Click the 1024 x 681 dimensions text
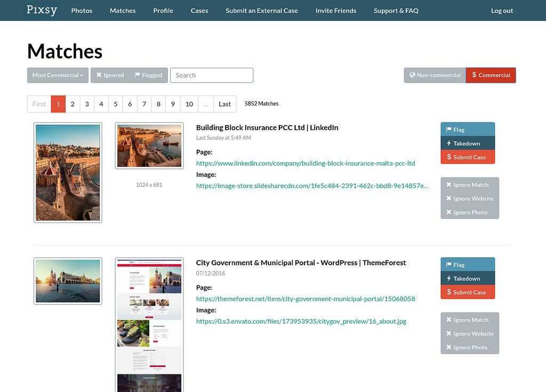The image size is (546, 392). [x=149, y=185]
